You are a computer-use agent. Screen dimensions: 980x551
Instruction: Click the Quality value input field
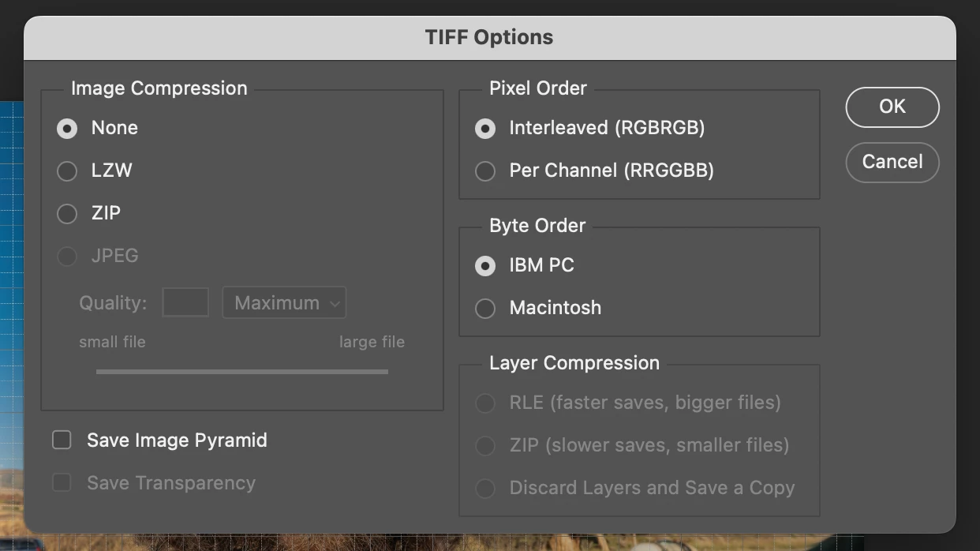[185, 303]
